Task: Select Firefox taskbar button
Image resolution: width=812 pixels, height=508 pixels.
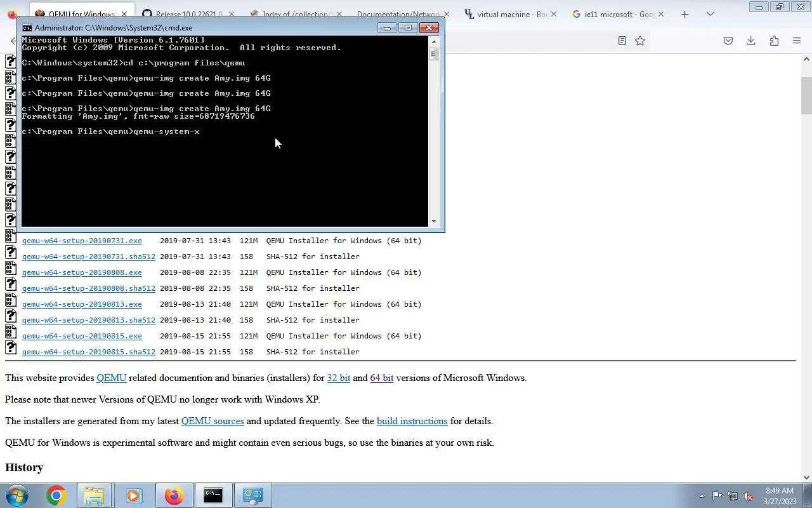Action: pyautogui.click(x=173, y=495)
